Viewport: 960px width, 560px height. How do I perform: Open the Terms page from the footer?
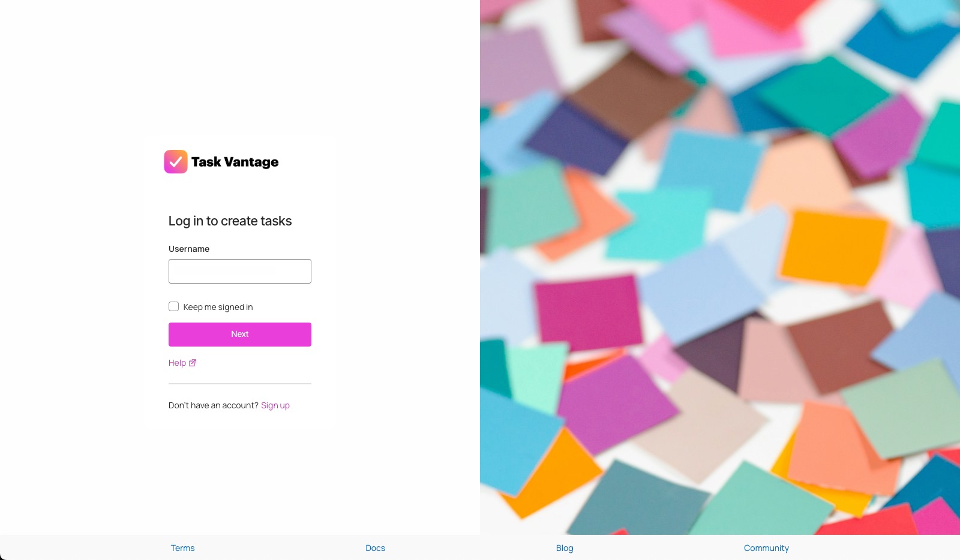pyautogui.click(x=182, y=547)
